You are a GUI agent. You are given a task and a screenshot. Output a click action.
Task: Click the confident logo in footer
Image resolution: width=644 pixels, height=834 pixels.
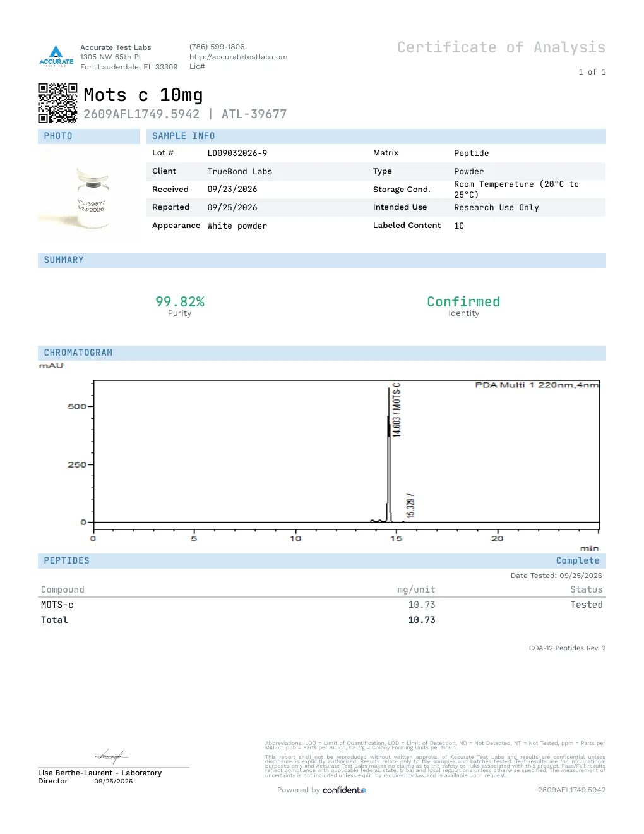click(344, 790)
